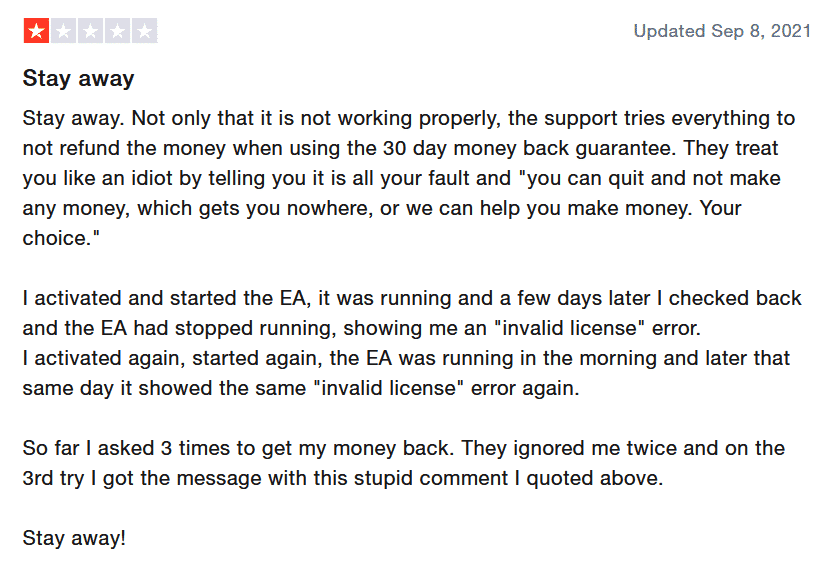Click the phrase "we can help you make money"

click(x=547, y=208)
